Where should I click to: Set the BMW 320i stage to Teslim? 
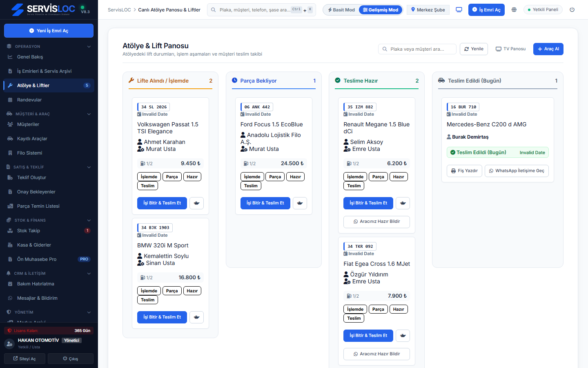(148, 300)
